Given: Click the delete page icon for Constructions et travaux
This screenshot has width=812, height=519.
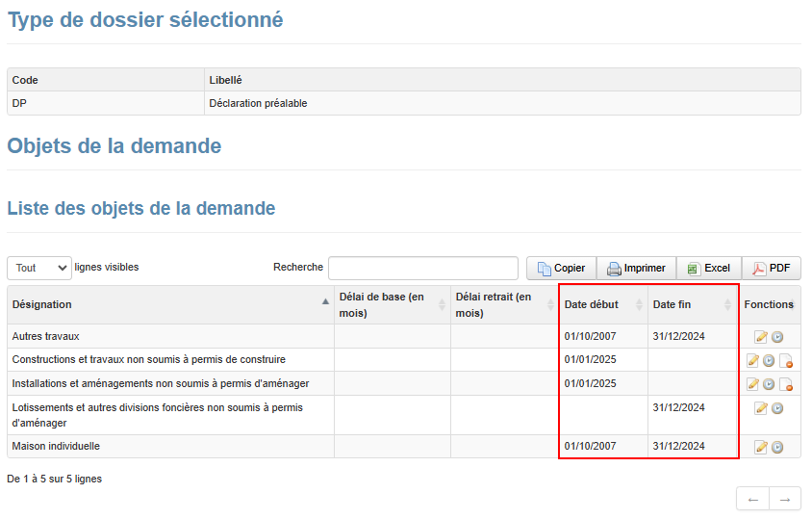Looking at the screenshot, I should pyautogui.click(x=785, y=360).
